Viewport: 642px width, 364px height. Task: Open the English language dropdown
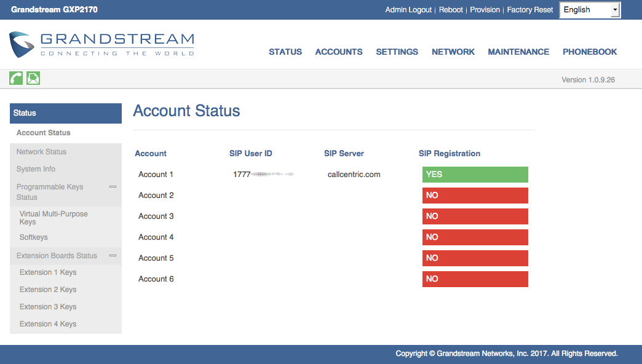[x=590, y=10]
